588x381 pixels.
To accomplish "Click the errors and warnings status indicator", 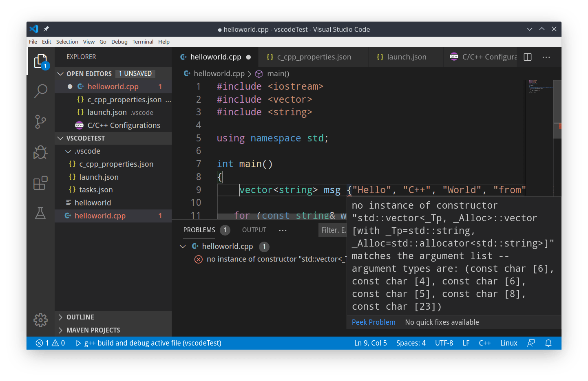I will pyautogui.click(x=51, y=343).
